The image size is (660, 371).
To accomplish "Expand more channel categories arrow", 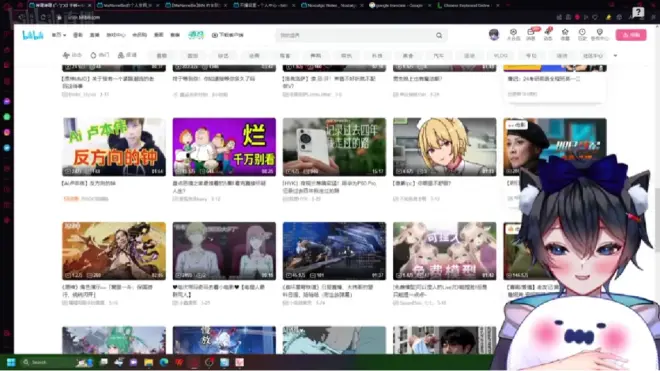I will (x=615, y=56).
